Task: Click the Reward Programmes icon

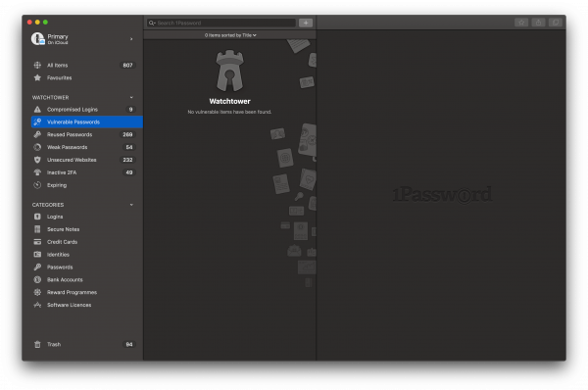Action: pyautogui.click(x=37, y=292)
